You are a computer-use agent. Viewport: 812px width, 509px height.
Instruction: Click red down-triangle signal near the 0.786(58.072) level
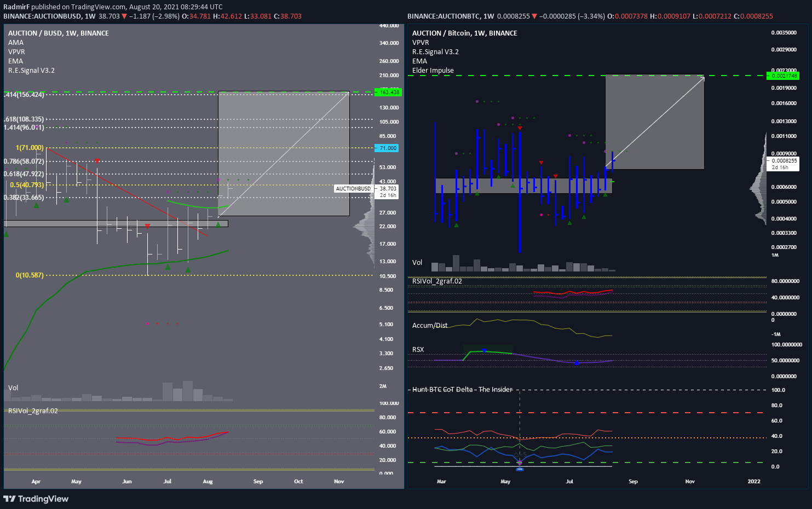tap(97, 160)
